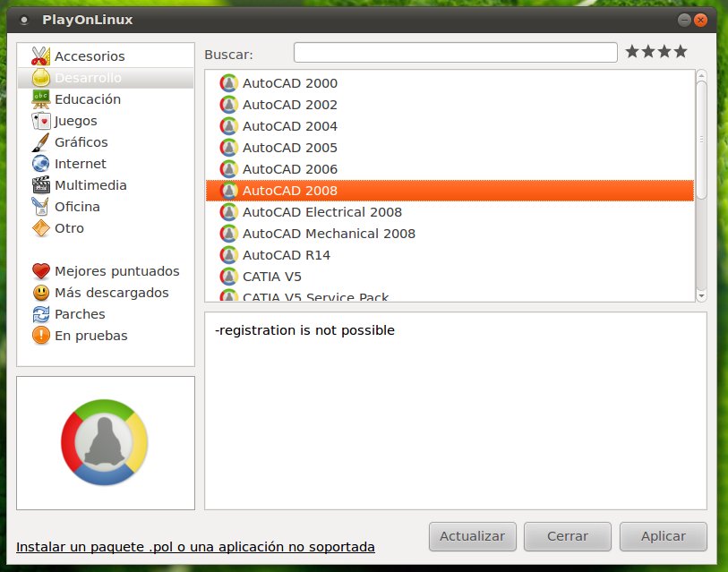Show Mejores puntuados list
728x572 pixels.
point(106,270)
